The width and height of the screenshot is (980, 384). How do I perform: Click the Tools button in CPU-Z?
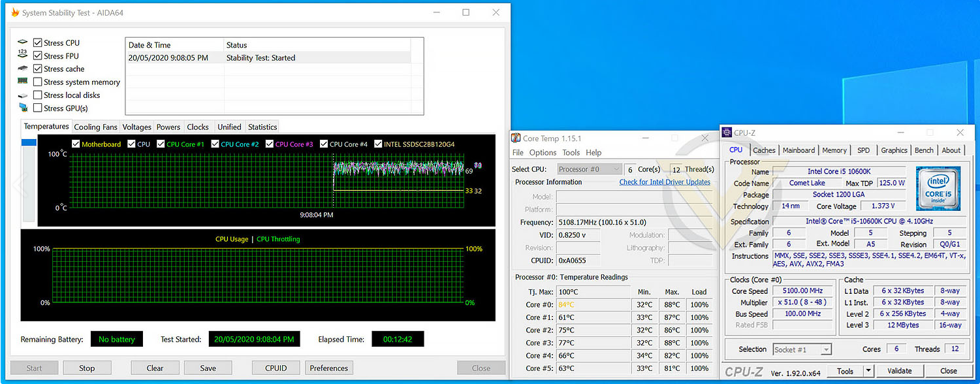[845, 371]
